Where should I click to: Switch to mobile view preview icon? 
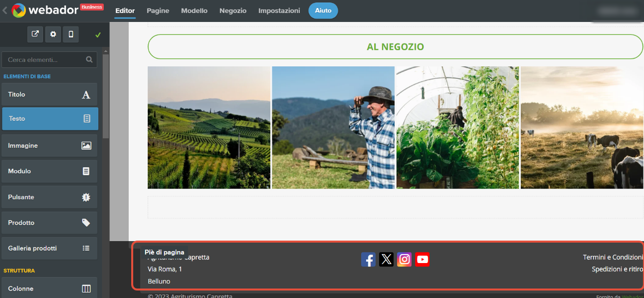pos(71,34)
